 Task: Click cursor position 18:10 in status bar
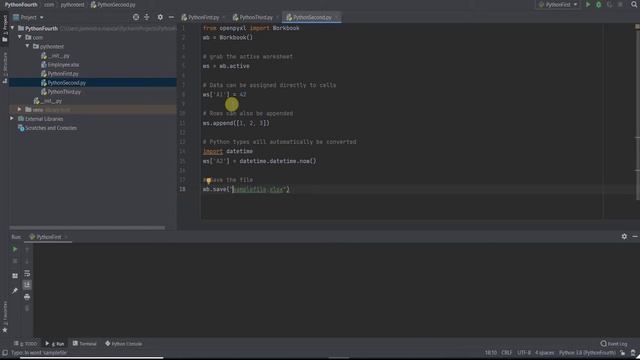pyautogui.click(x=491, y=353)
